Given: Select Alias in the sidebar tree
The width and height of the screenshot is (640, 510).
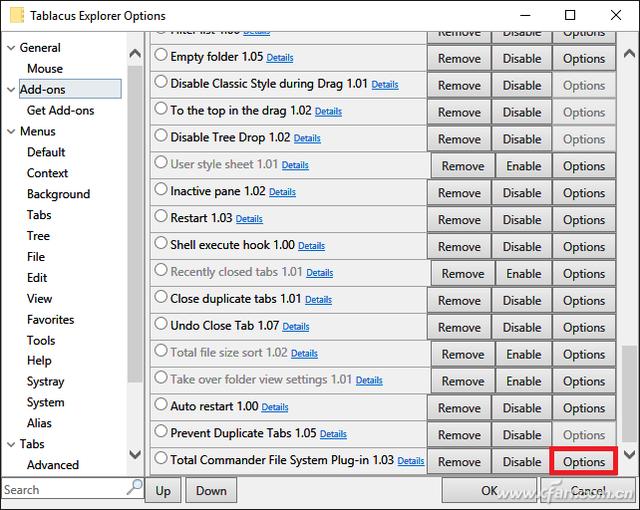Looking at the screenshot, I should 39,423.
